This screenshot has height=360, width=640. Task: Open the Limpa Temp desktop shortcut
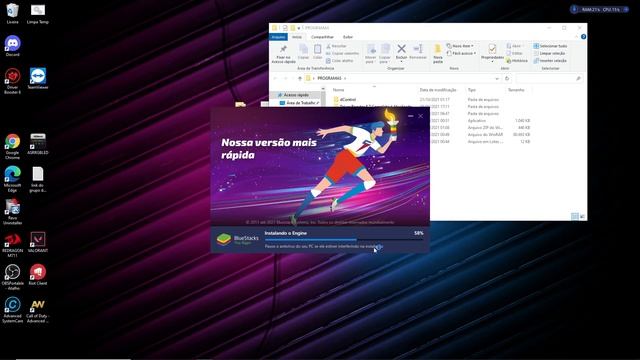pyautogui.click(x=38, y=13)
